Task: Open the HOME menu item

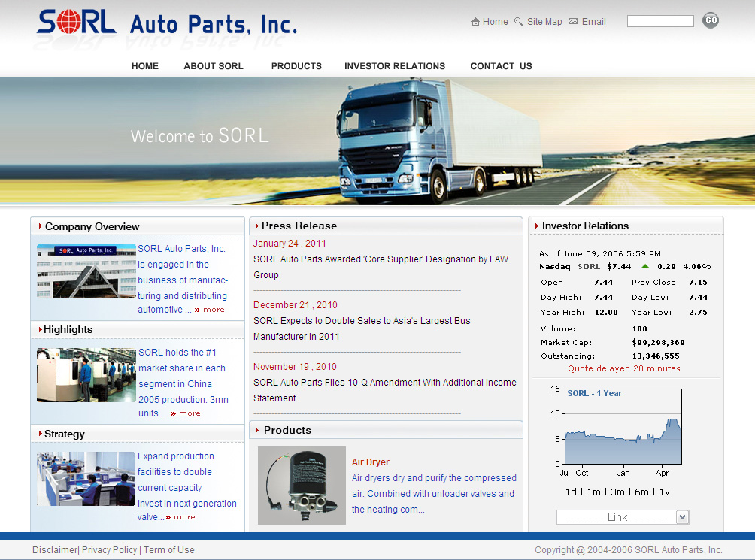Action: click(145, 66)
